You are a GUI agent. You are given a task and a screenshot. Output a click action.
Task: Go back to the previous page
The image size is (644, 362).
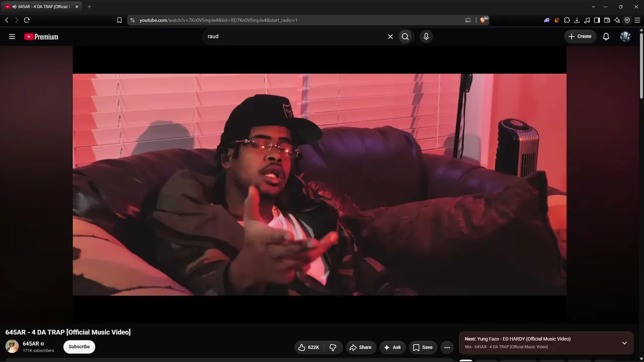click(x=7, y=20)
